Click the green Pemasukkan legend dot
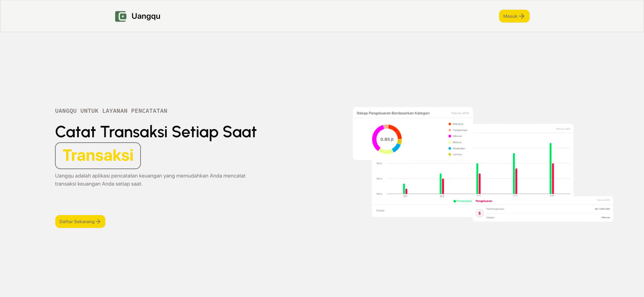The width and height of the screenshot is (644, 297). pyautogui.click(x=455, y=201)
